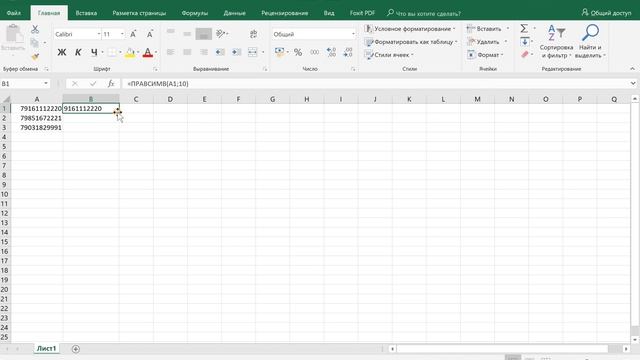The height and width of the screenshot is (360, 640).
Task: Open Найти и выделить menu
Action: [x=590, y=41]
